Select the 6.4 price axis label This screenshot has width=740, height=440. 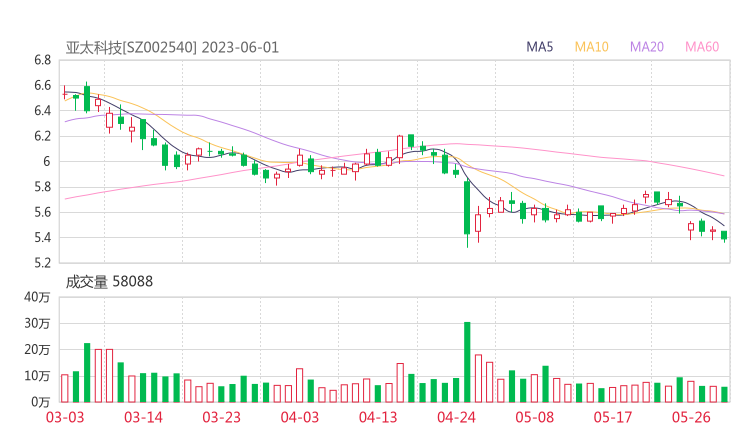[x=42, y=111]
